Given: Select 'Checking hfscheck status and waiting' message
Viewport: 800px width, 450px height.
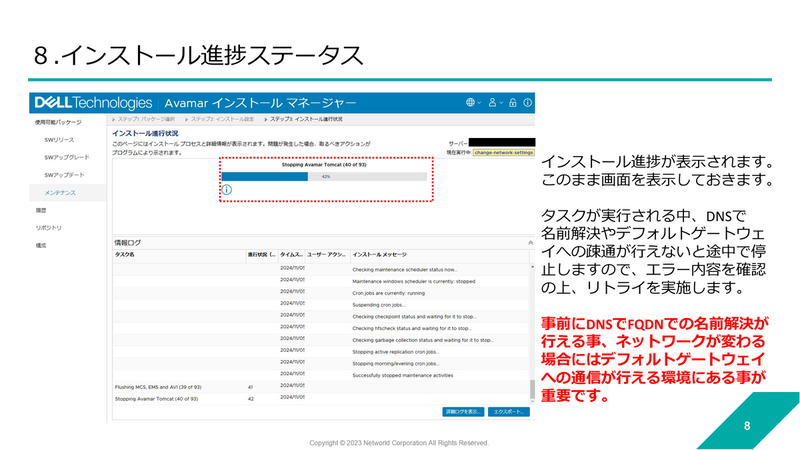Looking at the screenshot, I should (x=412, y=329).
